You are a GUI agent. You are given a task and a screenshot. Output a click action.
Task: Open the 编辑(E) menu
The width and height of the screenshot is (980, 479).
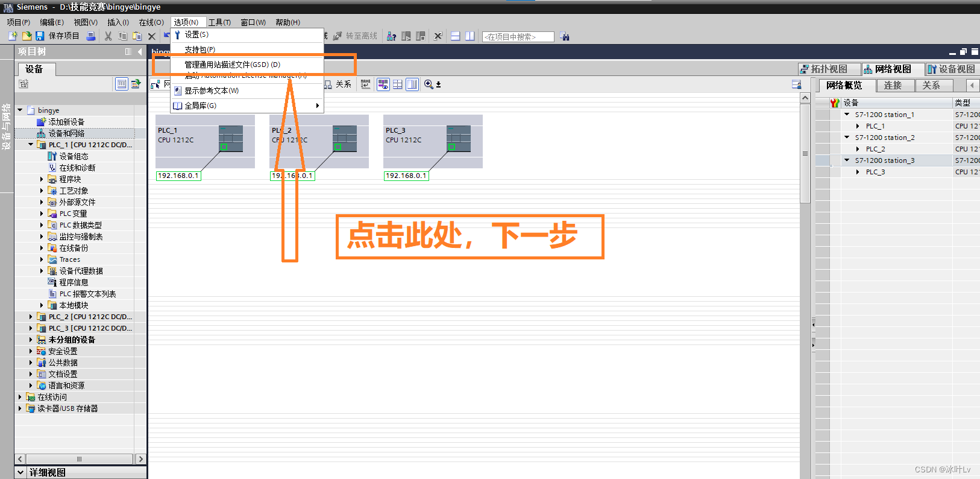(x=52, y=22)
